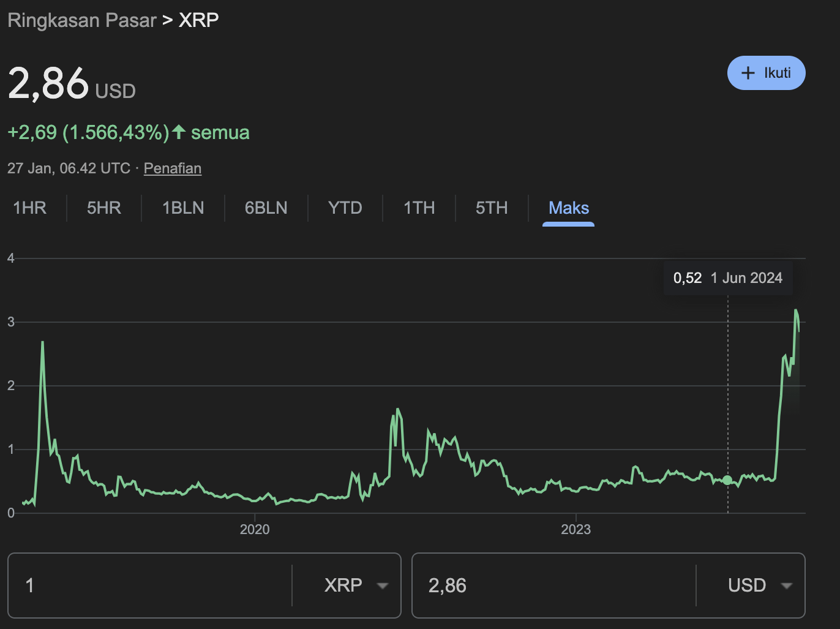Click the green chart data point marker
The height and width of the screenshot is (629, 840).
click(727, 480)
